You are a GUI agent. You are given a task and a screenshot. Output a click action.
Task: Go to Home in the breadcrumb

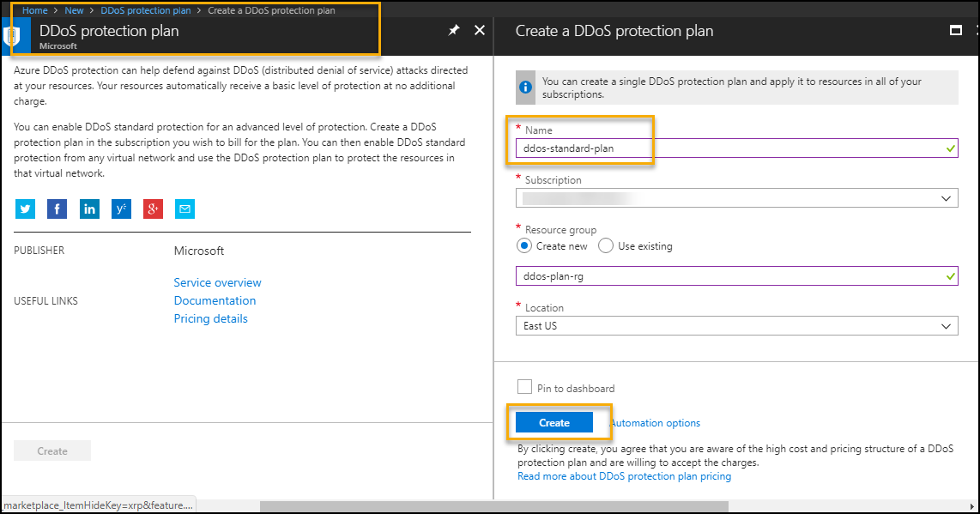point(35,10)
